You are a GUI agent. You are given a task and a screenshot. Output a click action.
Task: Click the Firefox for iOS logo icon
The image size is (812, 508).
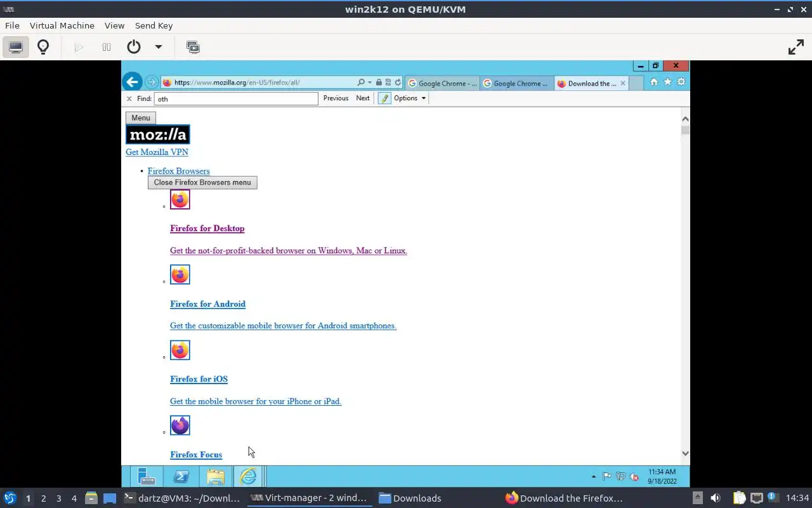click(180, 350)
